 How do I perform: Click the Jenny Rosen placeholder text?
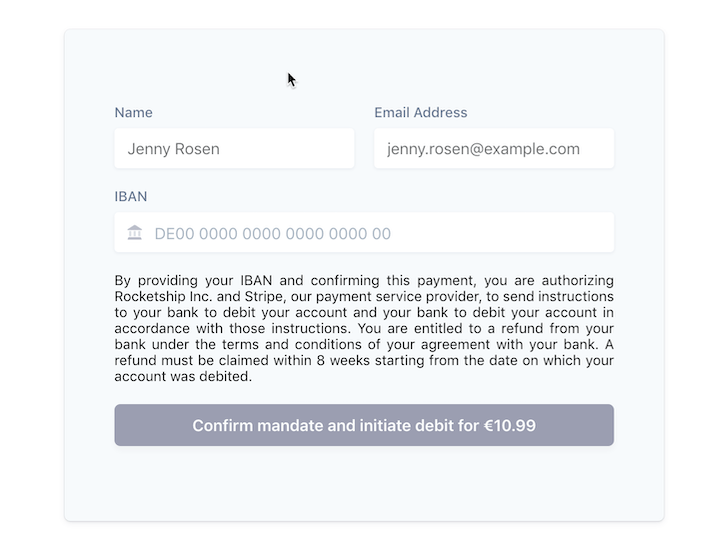[173, 149]
